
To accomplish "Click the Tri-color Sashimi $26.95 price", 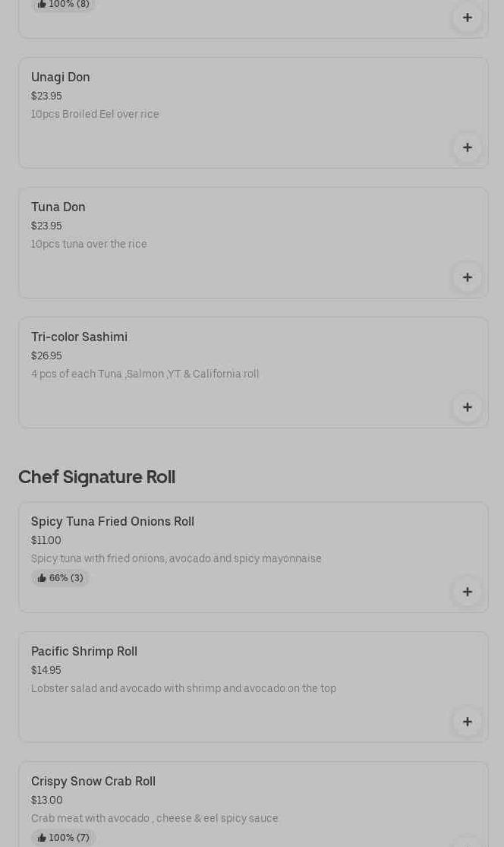I will (46, 356).
